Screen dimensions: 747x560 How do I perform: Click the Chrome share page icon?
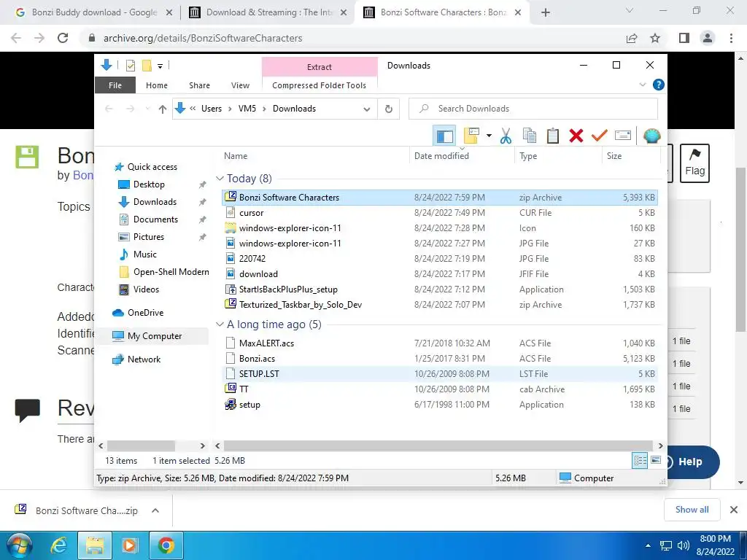[632, 38]
